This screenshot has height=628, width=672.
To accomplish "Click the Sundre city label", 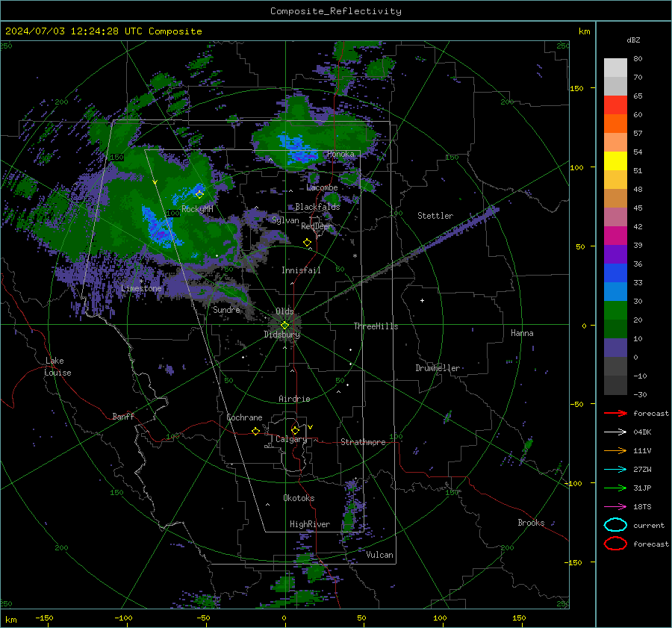I will [x=226, y=310].
